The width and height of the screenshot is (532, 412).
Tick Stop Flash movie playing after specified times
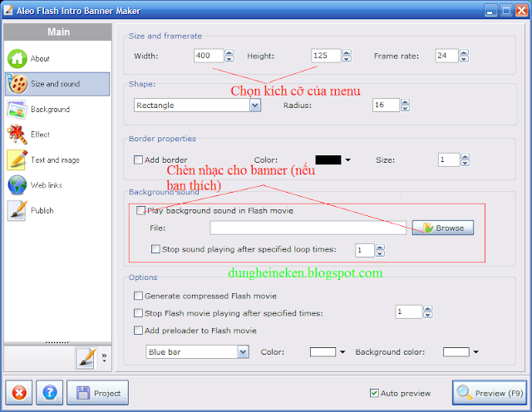click(x=138, y=313)
